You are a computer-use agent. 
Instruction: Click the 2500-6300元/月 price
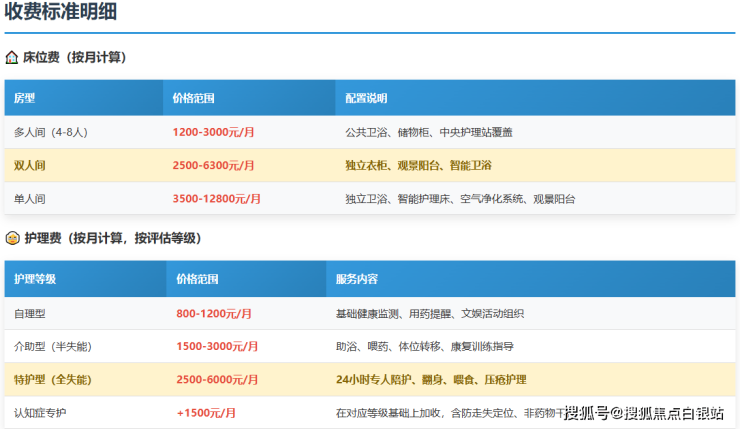click(213, 165)
